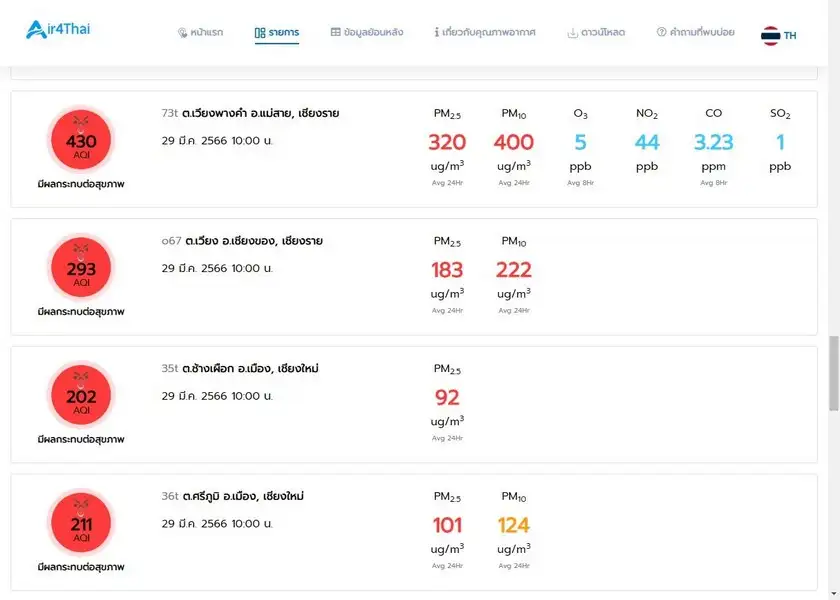Click the Air4Thai logo
Image resolution: width=840 pixels, height=600 pixels.
tap(58, 30)
